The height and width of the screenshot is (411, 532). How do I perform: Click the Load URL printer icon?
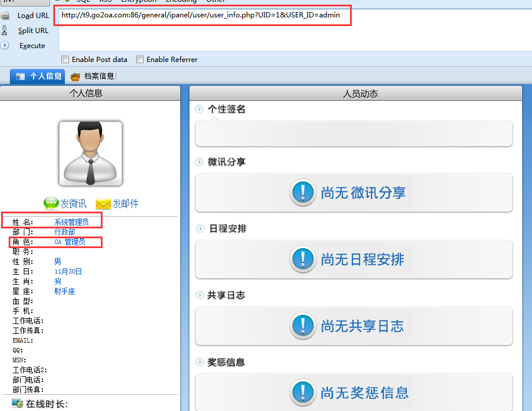click(x=5, y=16)
